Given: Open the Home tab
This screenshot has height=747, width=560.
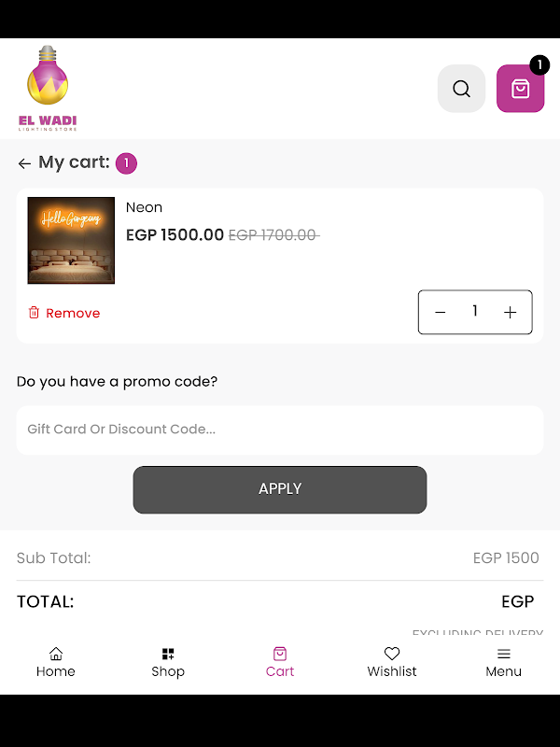Looking at the screenshot, I should [56, 662].
